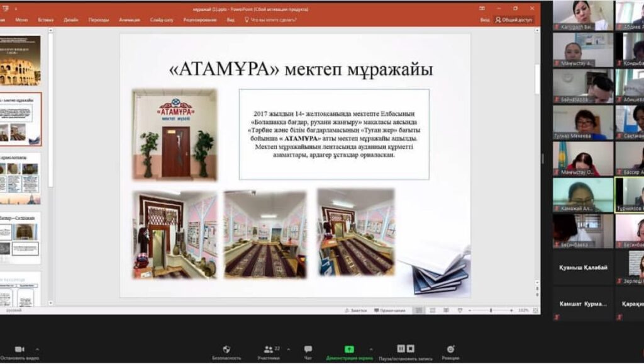The width and height of the screenshot is (644, 364).
Task: Select Karlygash participant video tile
Action: [583, 15]
